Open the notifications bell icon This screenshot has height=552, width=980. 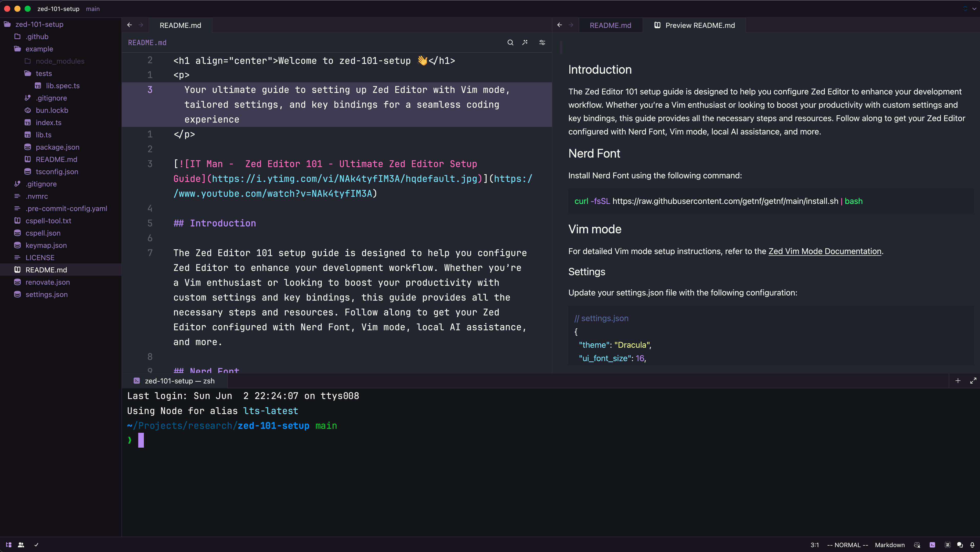coord(972,545)
